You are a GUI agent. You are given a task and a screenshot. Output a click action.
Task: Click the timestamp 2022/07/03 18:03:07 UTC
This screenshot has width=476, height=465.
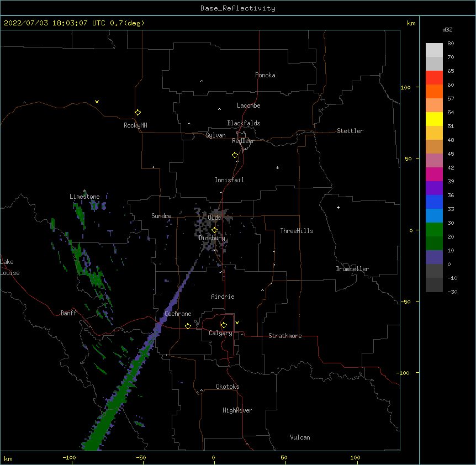click(55, 23)
